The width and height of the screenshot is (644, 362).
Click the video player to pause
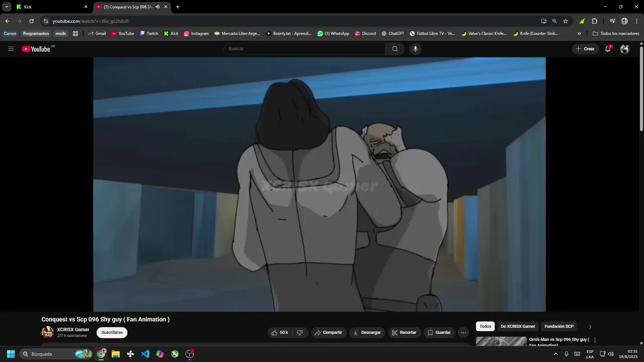pos(319,184)
